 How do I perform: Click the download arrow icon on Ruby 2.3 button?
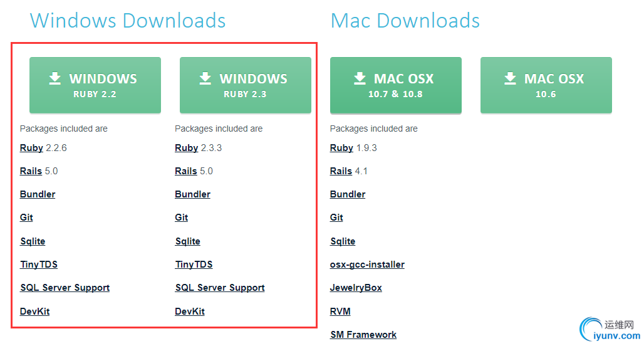click(x=205, y=78)
